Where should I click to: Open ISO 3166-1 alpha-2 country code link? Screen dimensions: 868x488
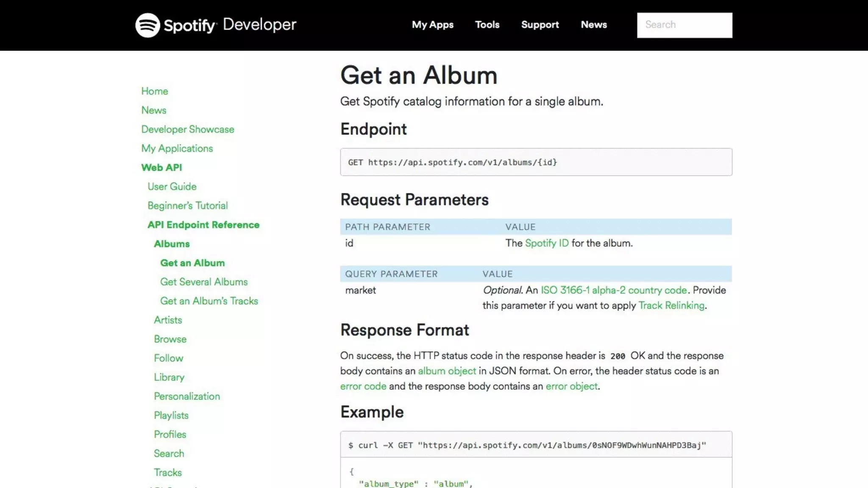click(x=613, y=290)
